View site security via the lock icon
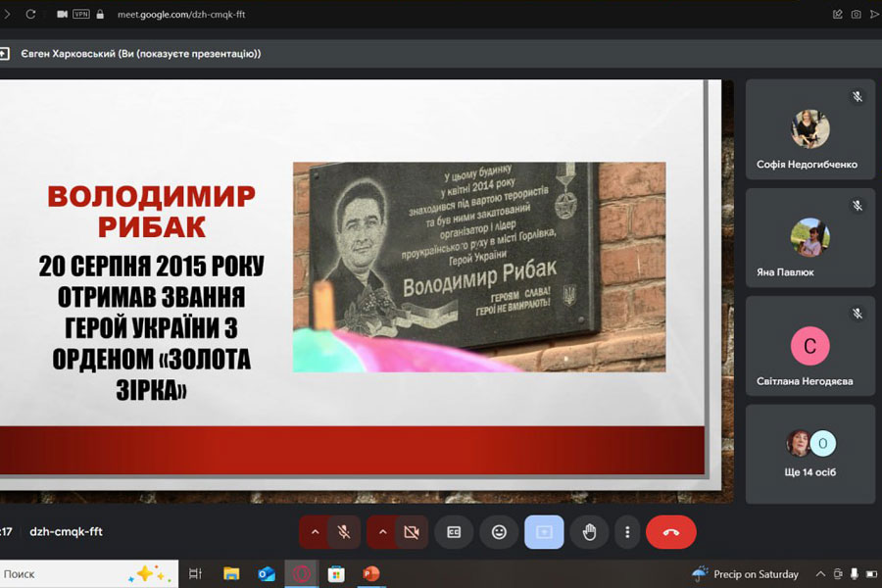882x588 pixels. tap(100, 14)
